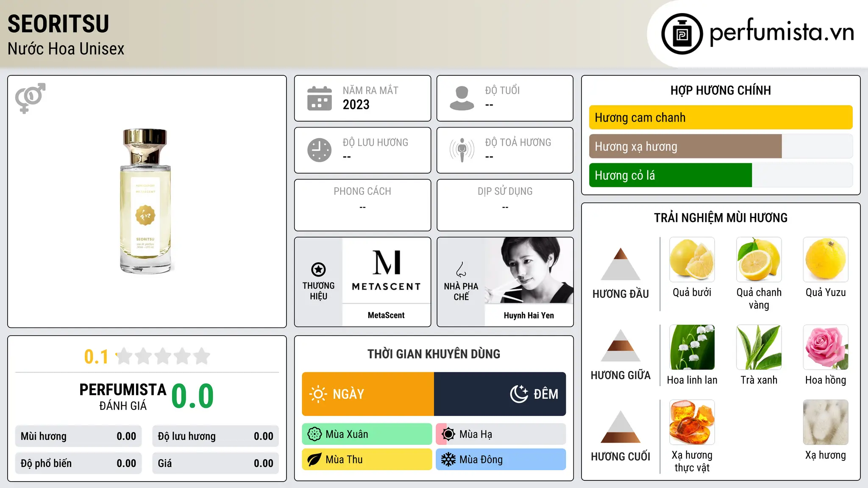
Task: Click the yellow Hương cam chanh bar
Action: click(721, 117)
